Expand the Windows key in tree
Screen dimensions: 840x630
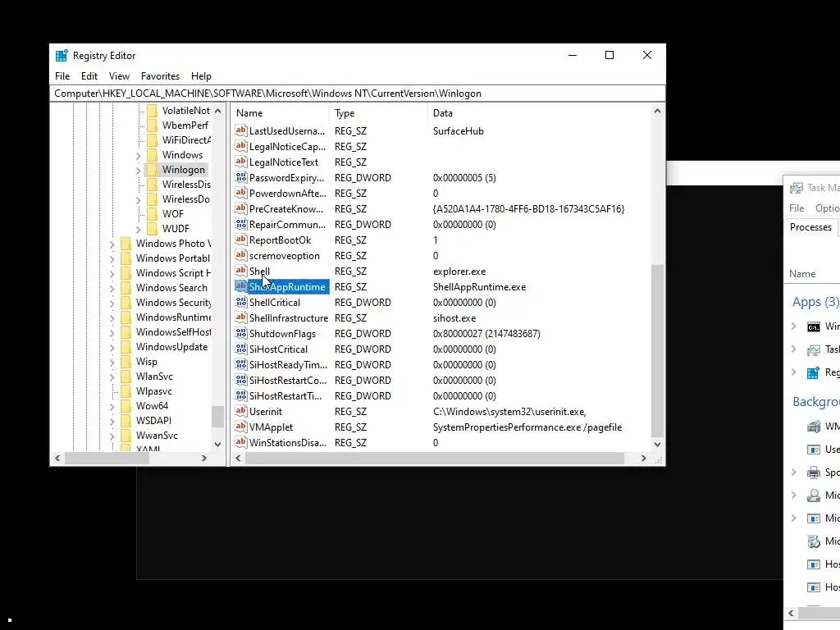pyautogui.click(x=138, y=156)
